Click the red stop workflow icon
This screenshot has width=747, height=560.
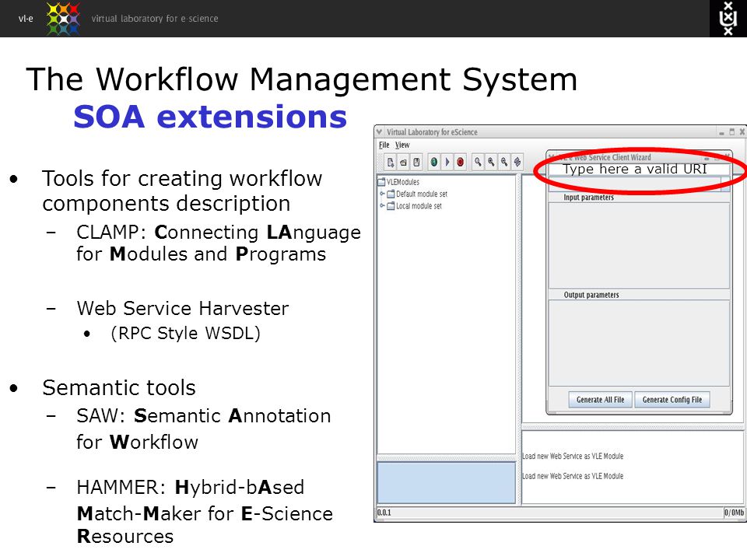tap(460, 163)
